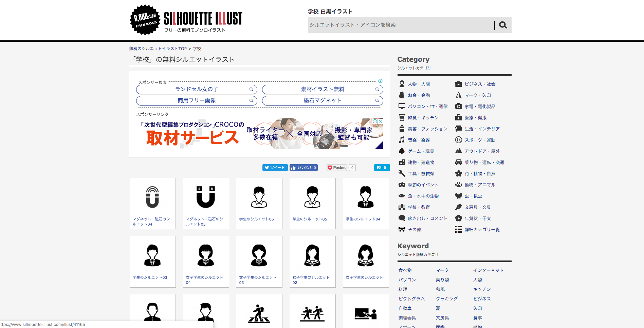The image size is (644, 328).
Task: Click the cup icon beside 飲食・キッチン
Action: click(x=402, y=117)
